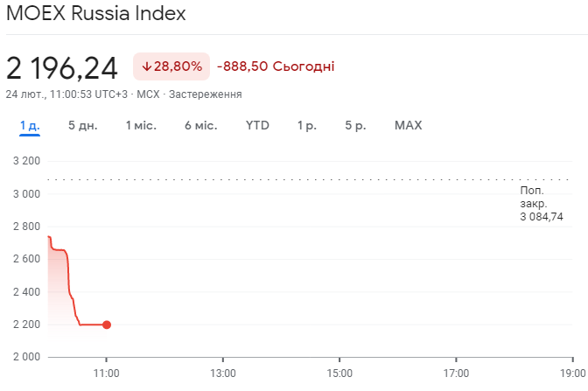Click the red down arrow icon

(146, 66)
